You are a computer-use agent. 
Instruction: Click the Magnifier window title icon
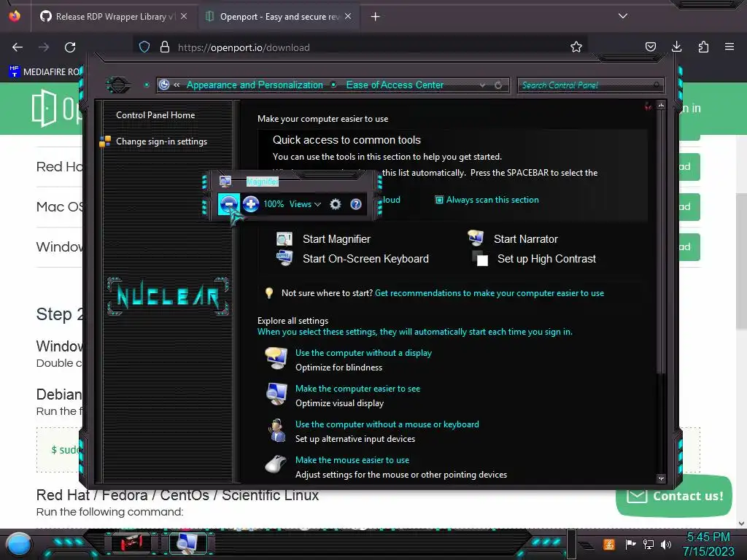[225, 182]
